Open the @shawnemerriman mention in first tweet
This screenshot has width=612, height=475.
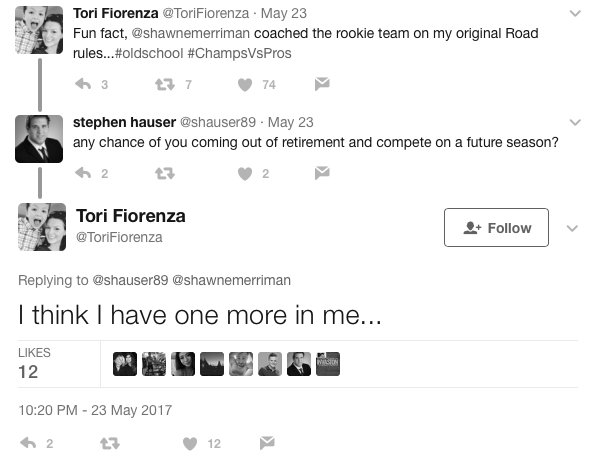click(190, 34)
